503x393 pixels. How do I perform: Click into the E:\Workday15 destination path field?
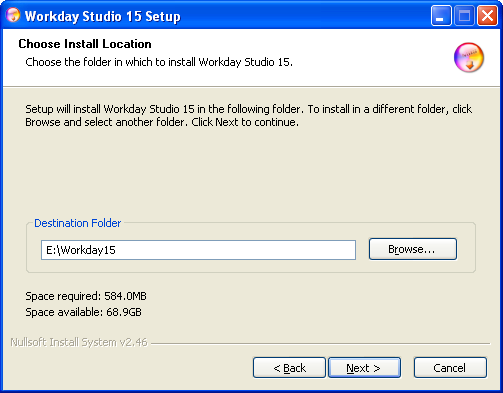tap(198, 250)
